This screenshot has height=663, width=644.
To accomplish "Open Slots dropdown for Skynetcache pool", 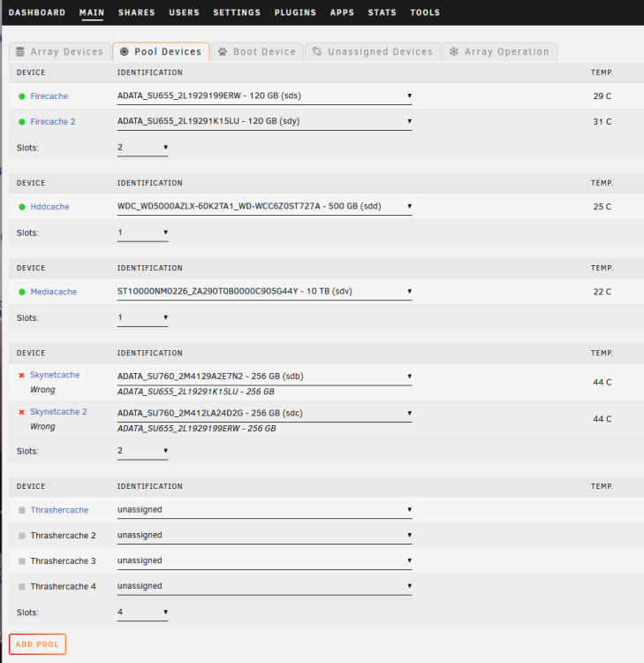I will click(x=142, y=451).
